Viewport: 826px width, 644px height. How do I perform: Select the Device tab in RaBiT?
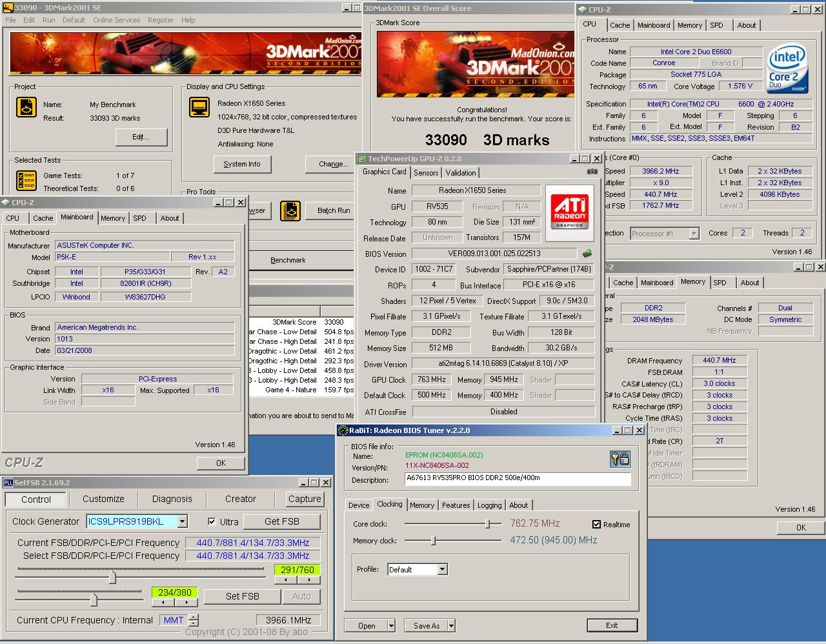(359, 505)
